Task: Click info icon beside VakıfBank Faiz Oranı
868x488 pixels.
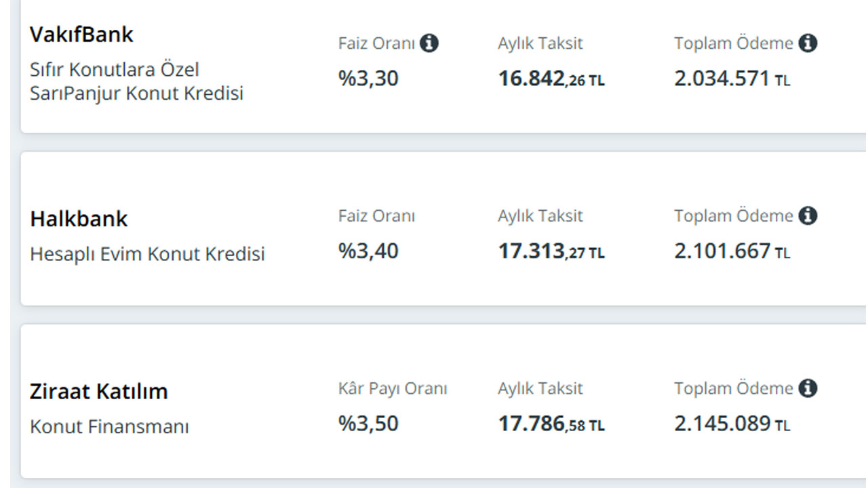Action: [x=429, y=43]
